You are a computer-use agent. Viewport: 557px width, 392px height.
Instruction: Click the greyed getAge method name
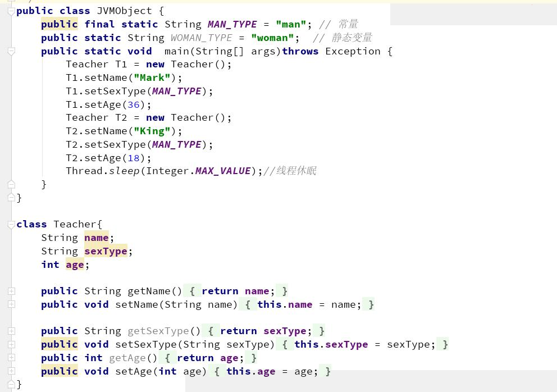pyautogui.click(x=127, y=358)
